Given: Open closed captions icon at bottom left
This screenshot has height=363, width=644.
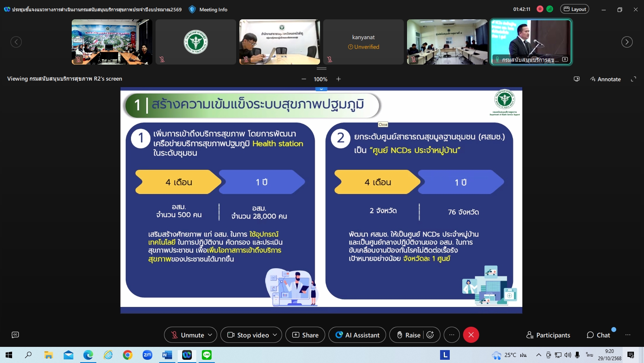Looking at the screenshot, I should tap(15, 335).
